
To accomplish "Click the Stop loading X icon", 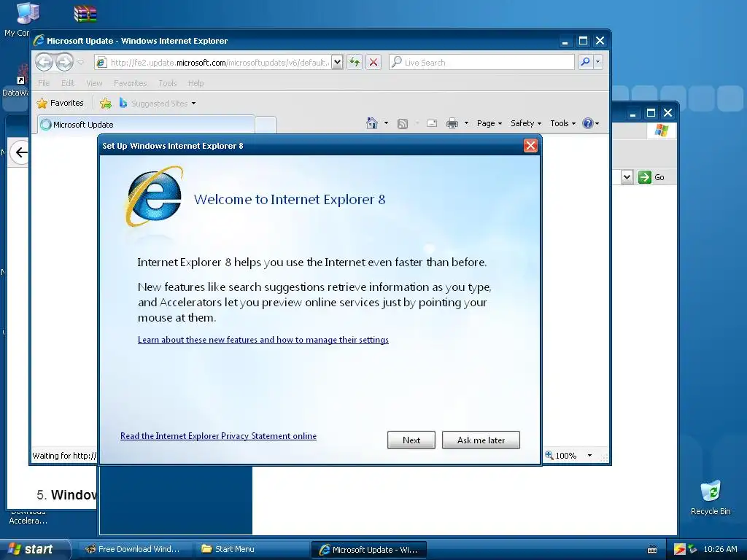I will (x=373, y=63).
